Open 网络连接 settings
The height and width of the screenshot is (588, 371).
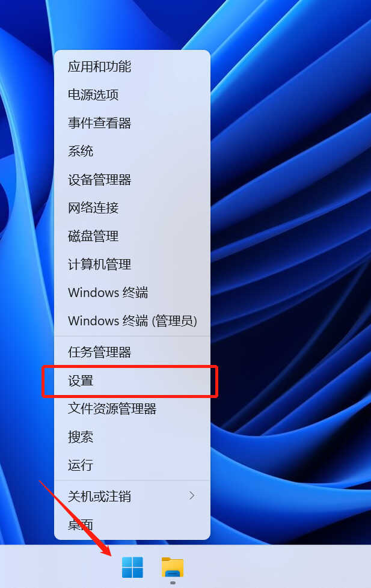tap(132, 208)
